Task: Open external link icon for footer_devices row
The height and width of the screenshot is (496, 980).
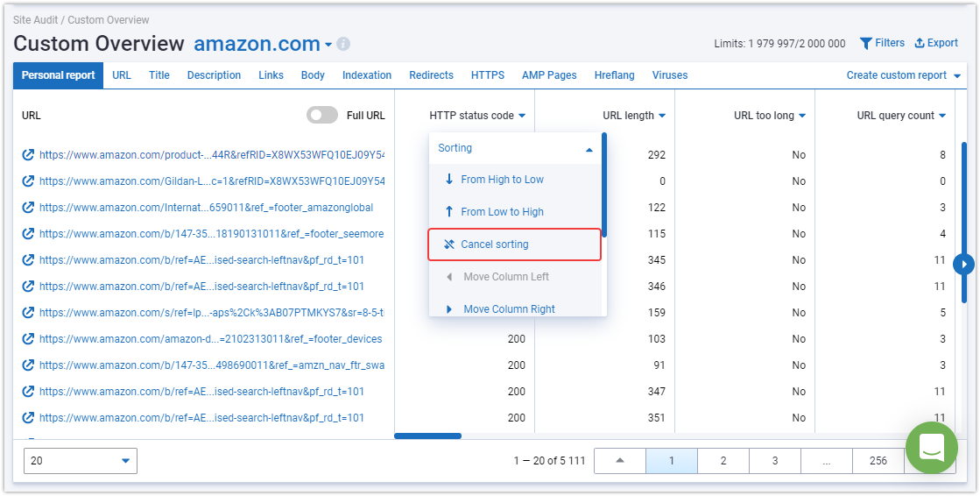Action: (28, 339)
